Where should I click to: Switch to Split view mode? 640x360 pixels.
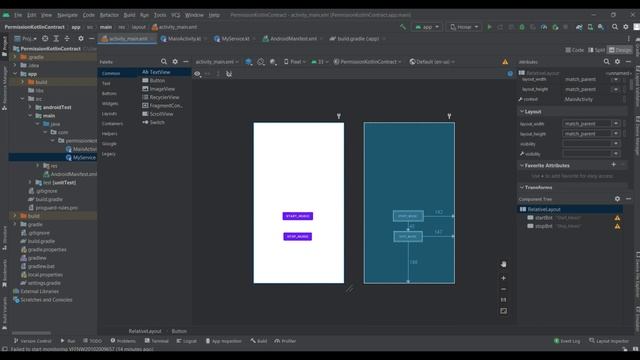[x=596, y=50]
